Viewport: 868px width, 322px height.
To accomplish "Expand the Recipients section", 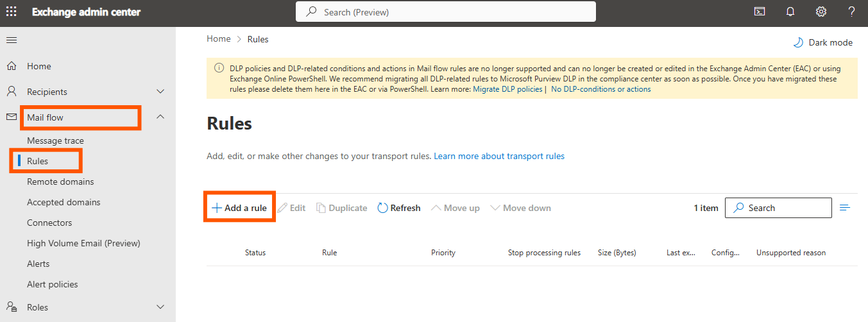I will pyautogui.click(x=160, y=92).
